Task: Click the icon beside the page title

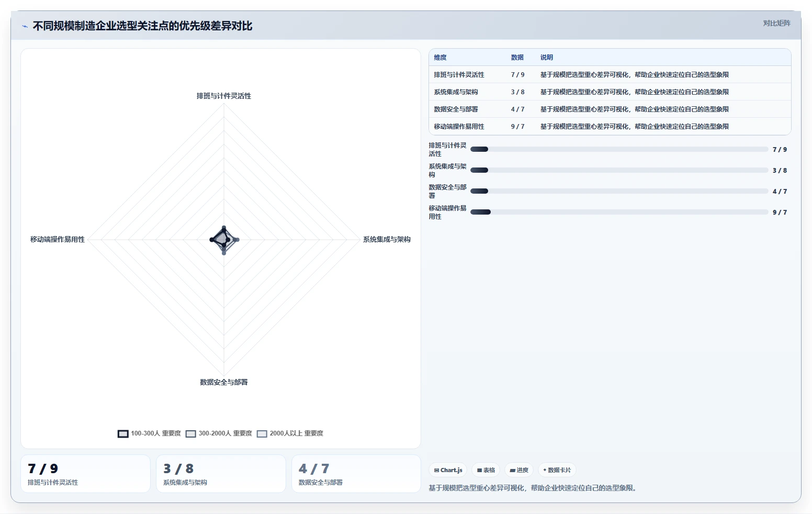Action: click(25, 26)
